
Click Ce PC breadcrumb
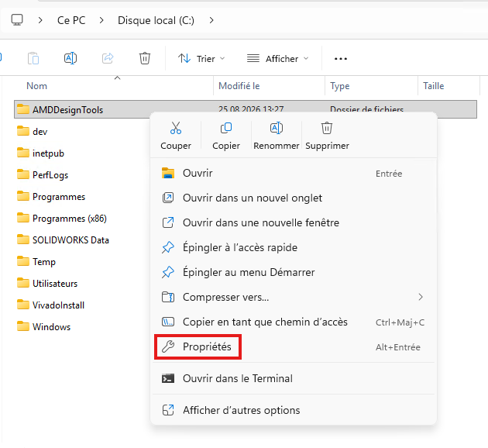click(71, 20)
